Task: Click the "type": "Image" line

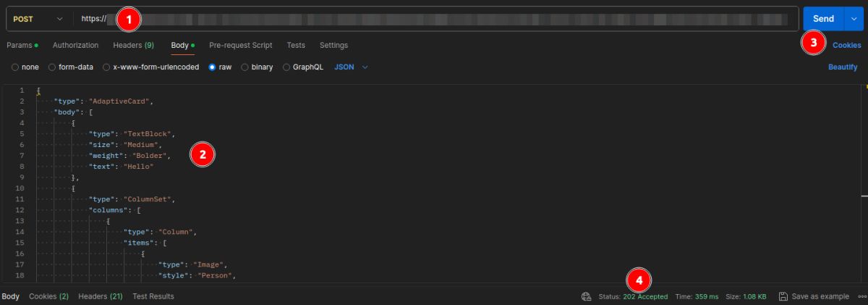Action: 195,264
